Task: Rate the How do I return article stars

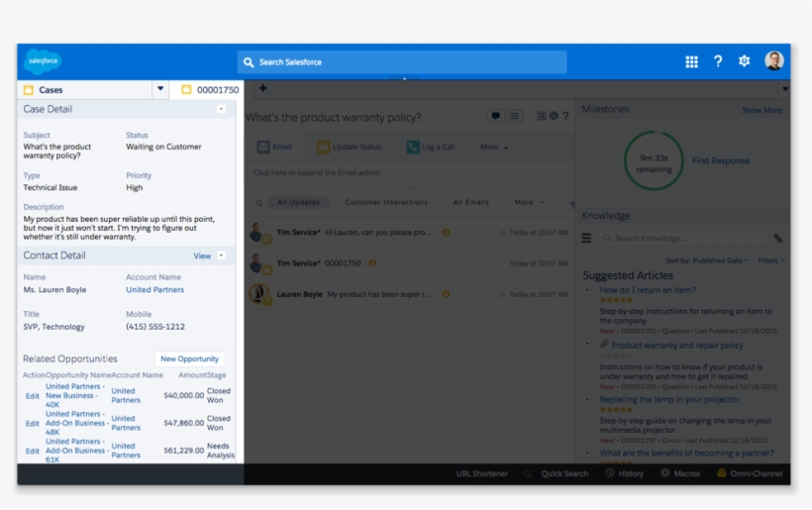Action: 616,300
